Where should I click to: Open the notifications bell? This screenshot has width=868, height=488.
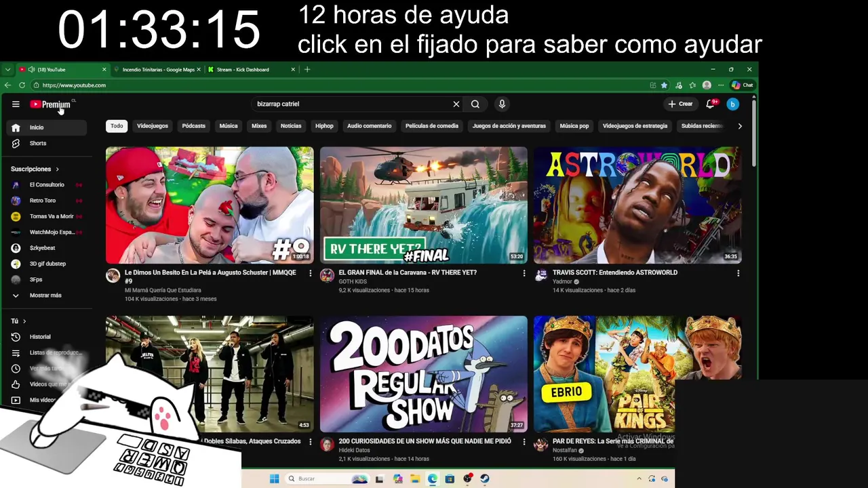tap(711, 104)
